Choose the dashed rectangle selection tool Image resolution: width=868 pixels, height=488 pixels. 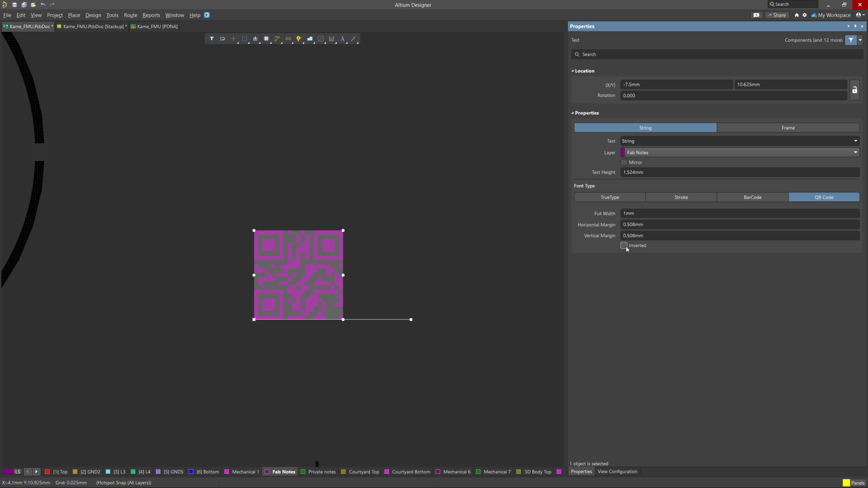pyautogui.click(x=244, y=39)
